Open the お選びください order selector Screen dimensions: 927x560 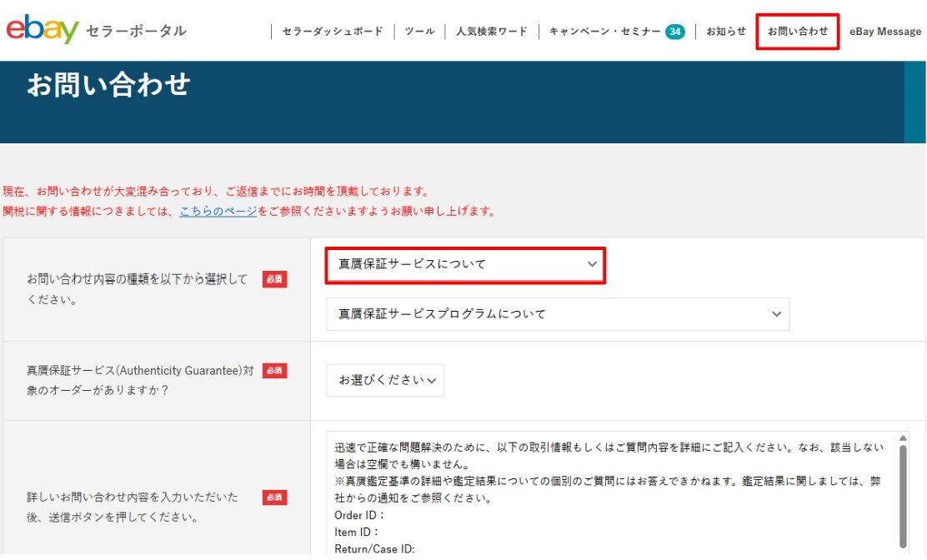(385, 379)
